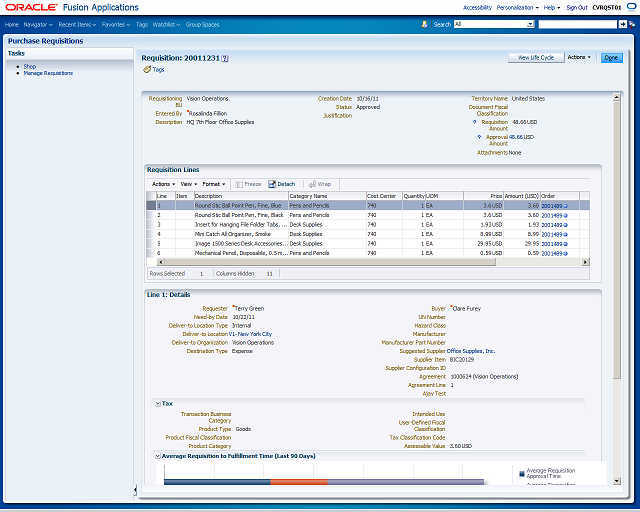640x512 pixels.
Task: Click the Done button
Action: 611,58
